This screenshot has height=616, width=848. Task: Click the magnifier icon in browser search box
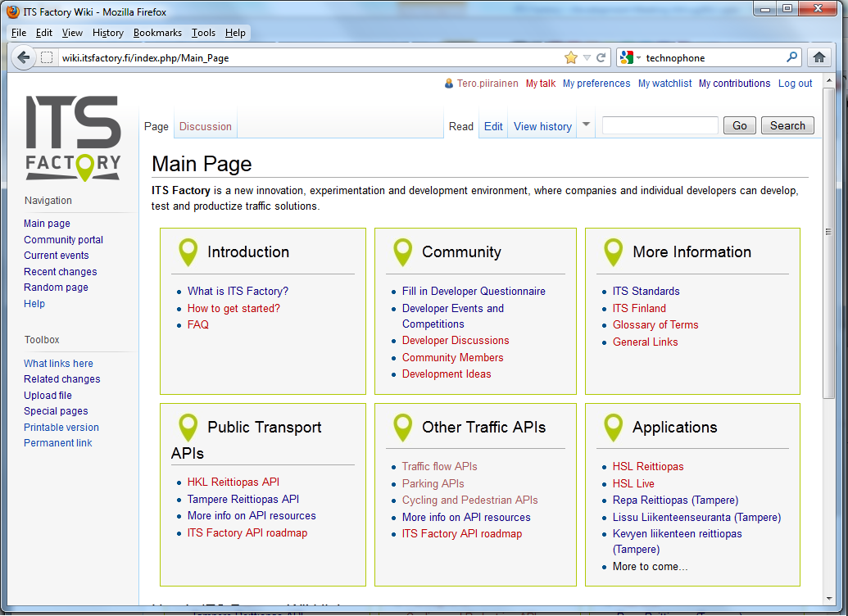[791, 57]
